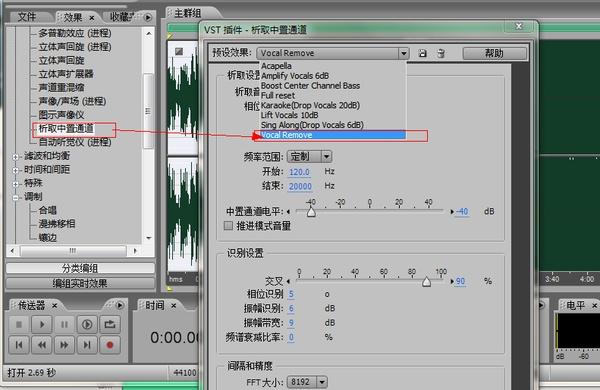Select the 主群组 tab
The height and width of the screenshot is (390, 600).
[x=188, y=13]
